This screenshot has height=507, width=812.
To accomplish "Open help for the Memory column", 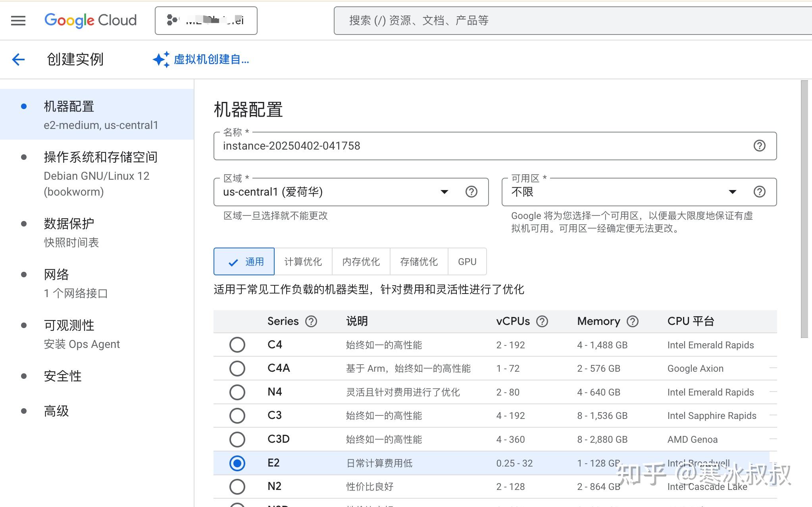I will click(633, 321).
